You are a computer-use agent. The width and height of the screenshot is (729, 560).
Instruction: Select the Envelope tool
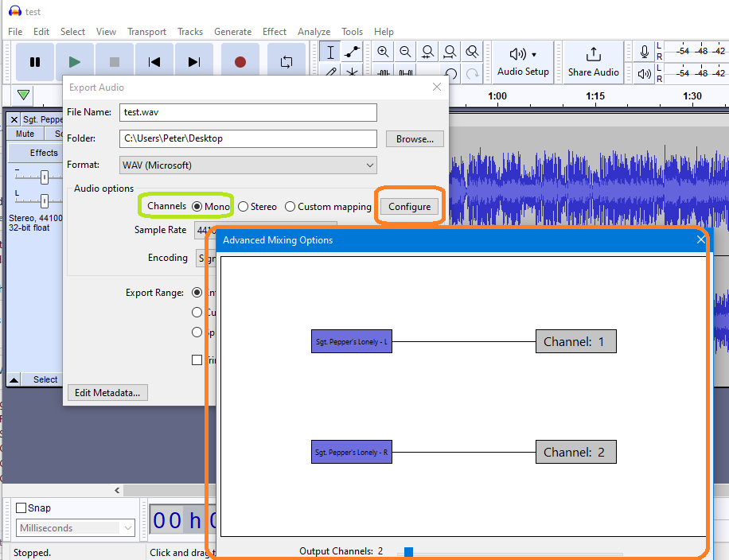[x=352, y=52]
